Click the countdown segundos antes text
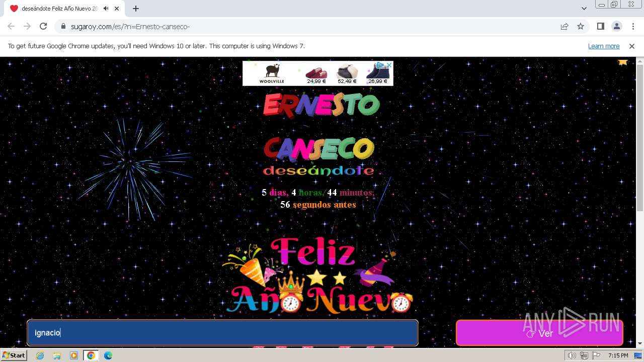Viewport: 644px width, 362px height. (x=318, y=205)
